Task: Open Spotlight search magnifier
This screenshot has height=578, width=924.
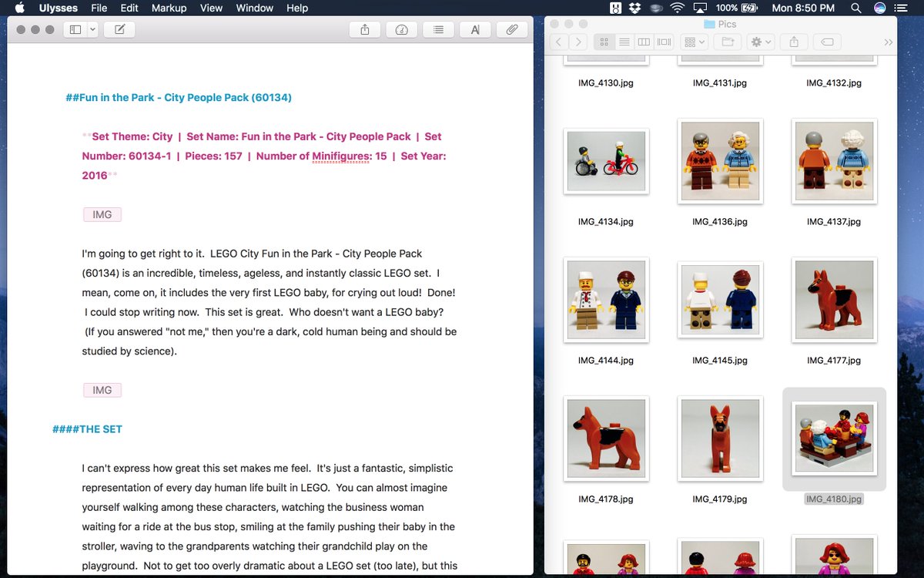Action: [x=856, y=8]
